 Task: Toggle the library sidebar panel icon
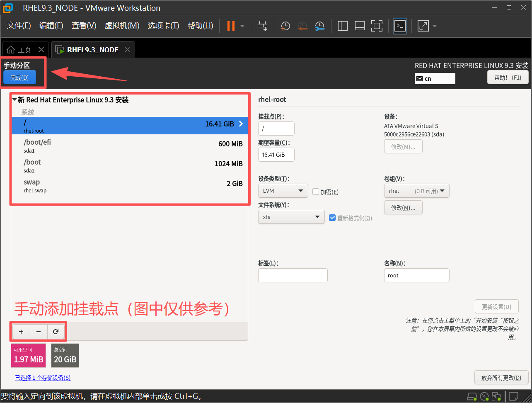(x=343, y=26)
